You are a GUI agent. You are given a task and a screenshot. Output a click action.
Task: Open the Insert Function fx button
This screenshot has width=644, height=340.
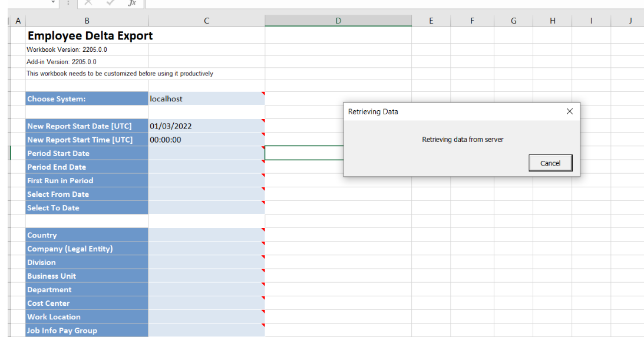click(132, 3)
